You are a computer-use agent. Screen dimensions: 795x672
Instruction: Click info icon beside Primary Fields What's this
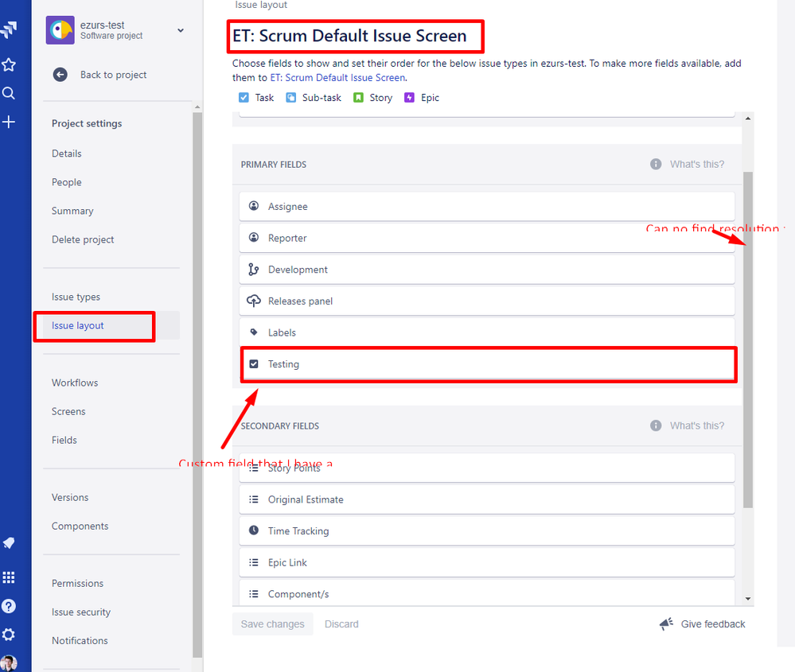coord(656,164)
